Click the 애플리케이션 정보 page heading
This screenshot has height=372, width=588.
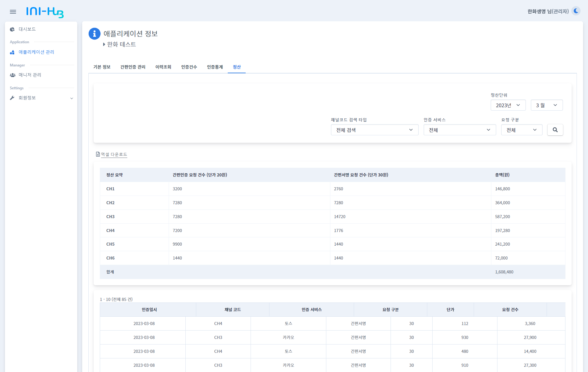click(131, 34)
